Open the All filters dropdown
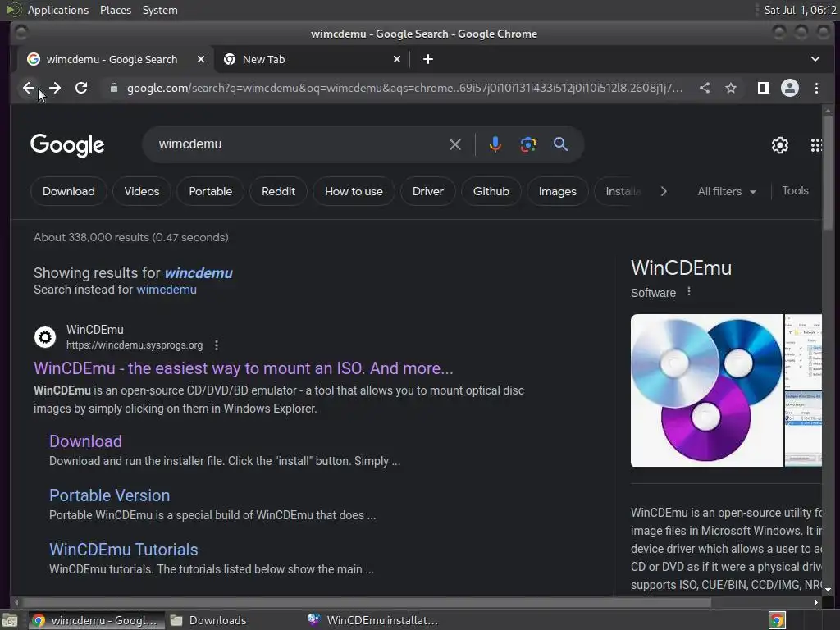Image resolution: width=840 pixels, height=630 pixels. (727, 192)
